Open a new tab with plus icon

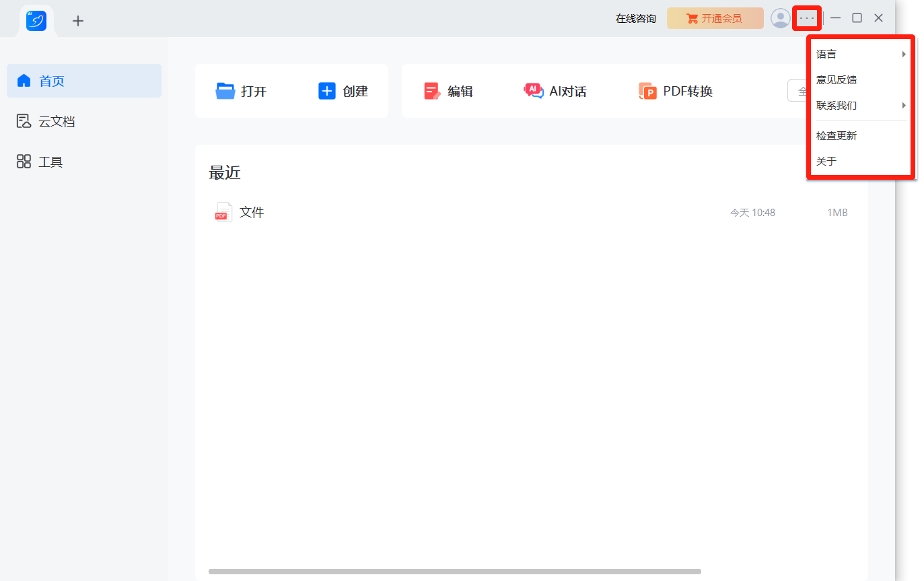point(78,21)
